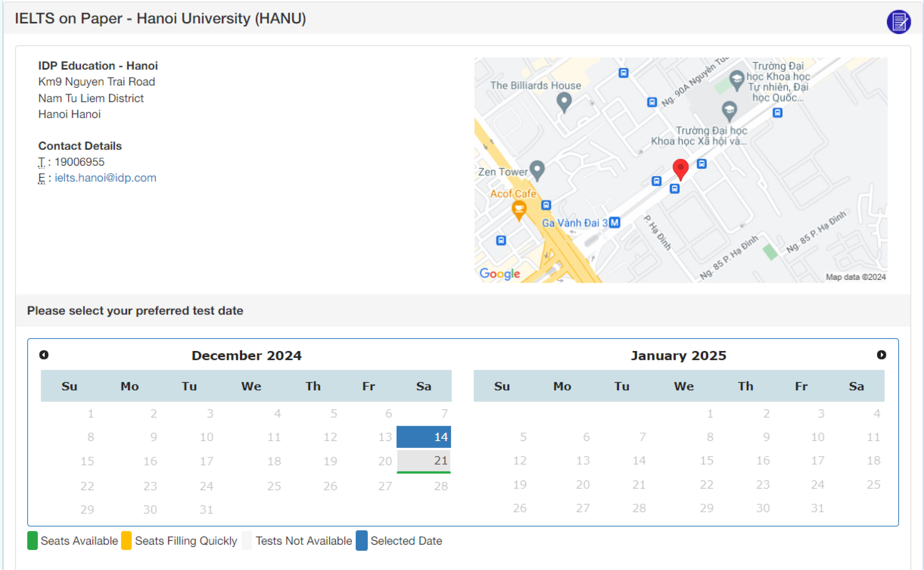Select December 14 selected date

[x=423, y=437]
